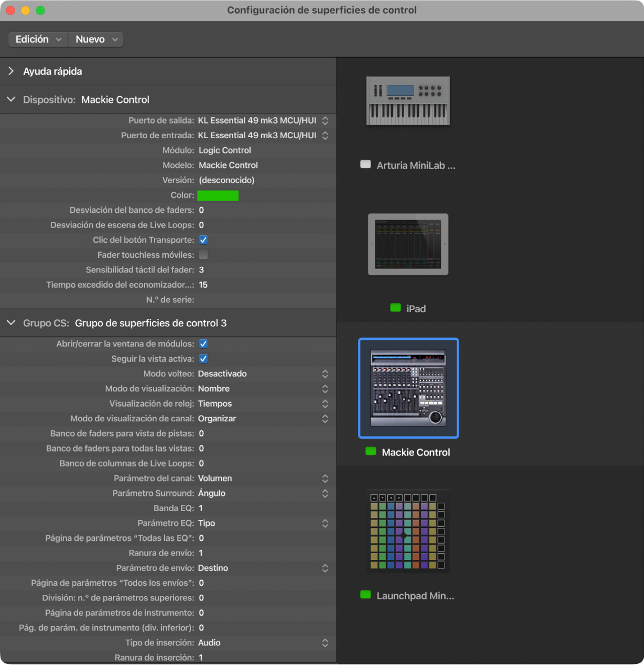Click Pág. de parám. de instrumento div. inferior value
This screenshot has width=644, height=665.
click(x=202, y=628)
